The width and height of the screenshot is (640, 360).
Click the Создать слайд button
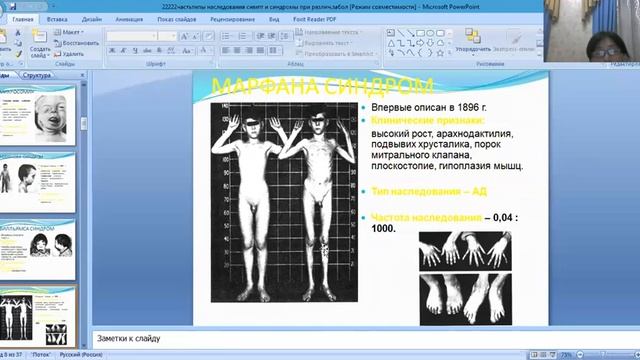pyautogui.click(x=40, y=44)
